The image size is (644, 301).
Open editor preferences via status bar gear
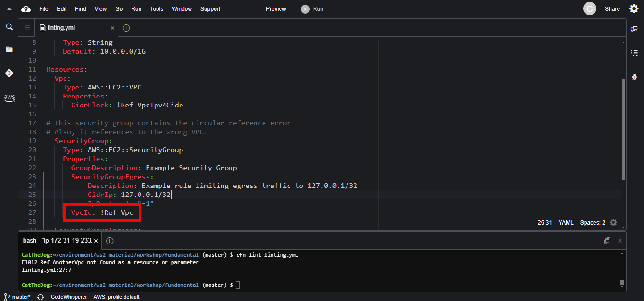point(613,222)
